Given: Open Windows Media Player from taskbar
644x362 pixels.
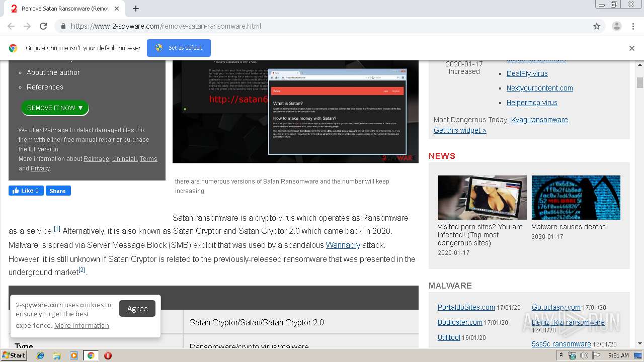Looking at the screenshot, I should click(74, 355).
